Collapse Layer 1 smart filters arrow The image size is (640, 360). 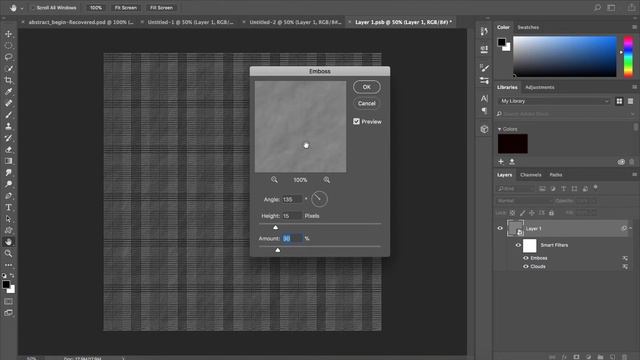[631, 228]
